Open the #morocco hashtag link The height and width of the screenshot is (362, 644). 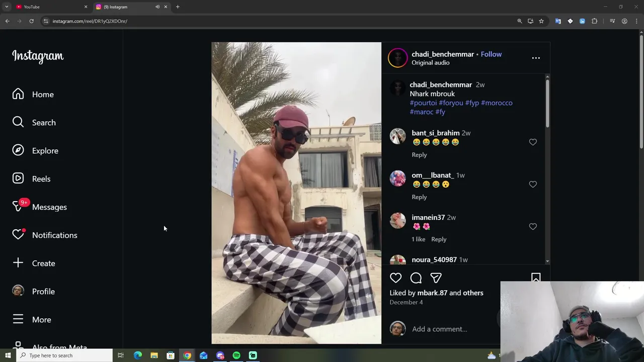[497, 103]
